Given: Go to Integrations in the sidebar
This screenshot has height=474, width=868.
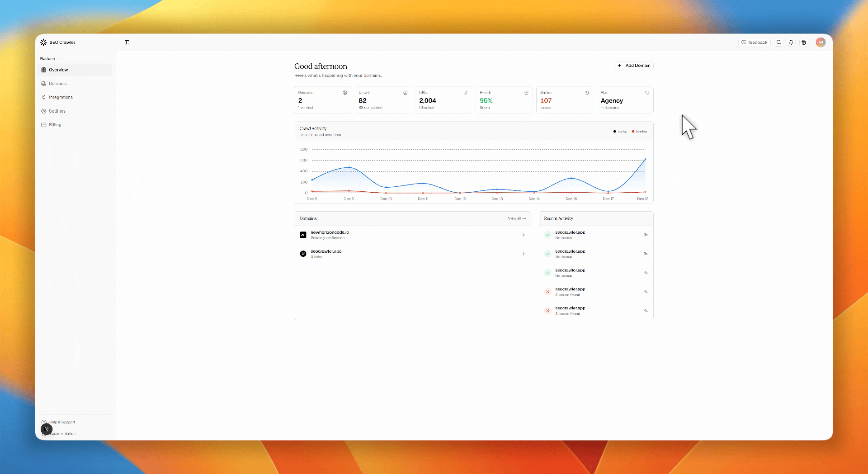Looking at the screenshot, I should click(x=61, y=97).
